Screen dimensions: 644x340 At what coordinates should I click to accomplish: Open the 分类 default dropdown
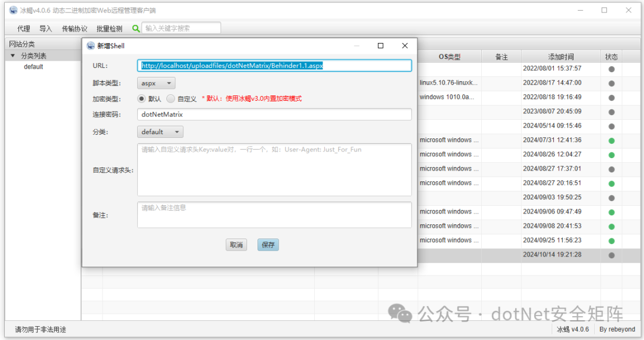160,132
